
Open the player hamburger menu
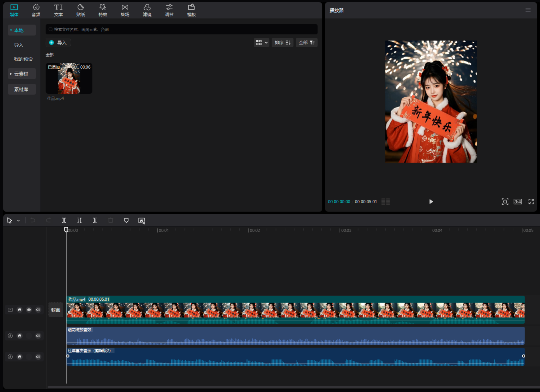click(x=528, y=10)
